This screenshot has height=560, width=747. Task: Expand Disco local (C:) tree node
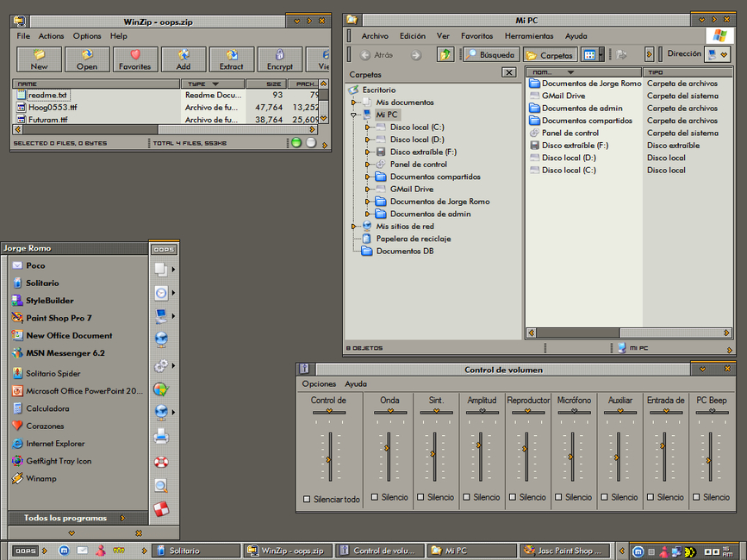tap(367, 128)
